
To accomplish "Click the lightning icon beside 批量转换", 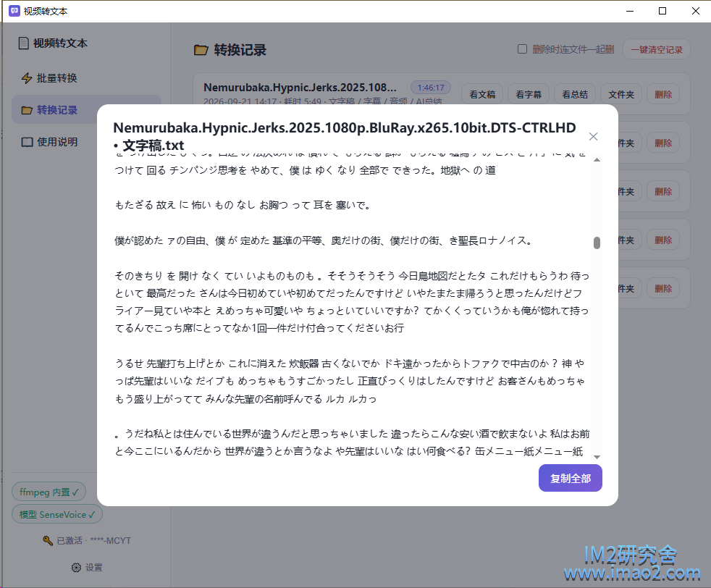I will [27, 78].
